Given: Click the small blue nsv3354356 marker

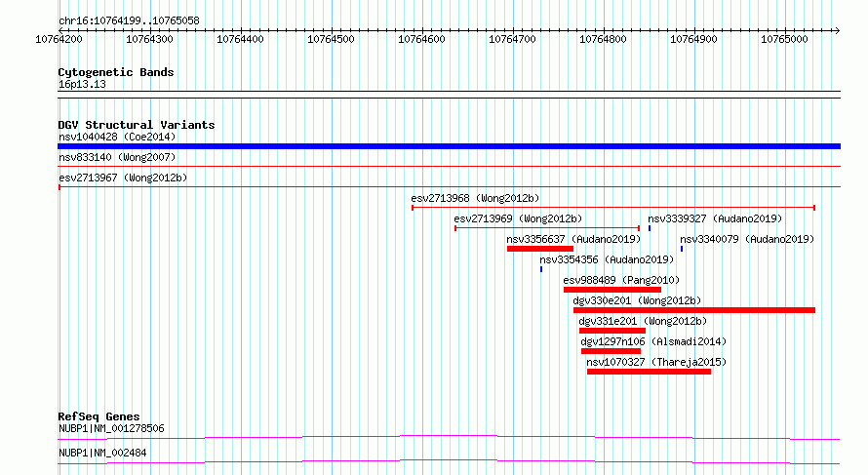Looking at the screenshot, I should (541, 269).
